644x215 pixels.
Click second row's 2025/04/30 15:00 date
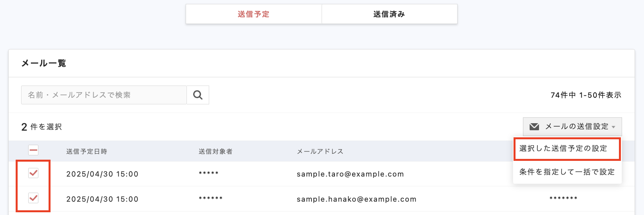coord(102,199)
